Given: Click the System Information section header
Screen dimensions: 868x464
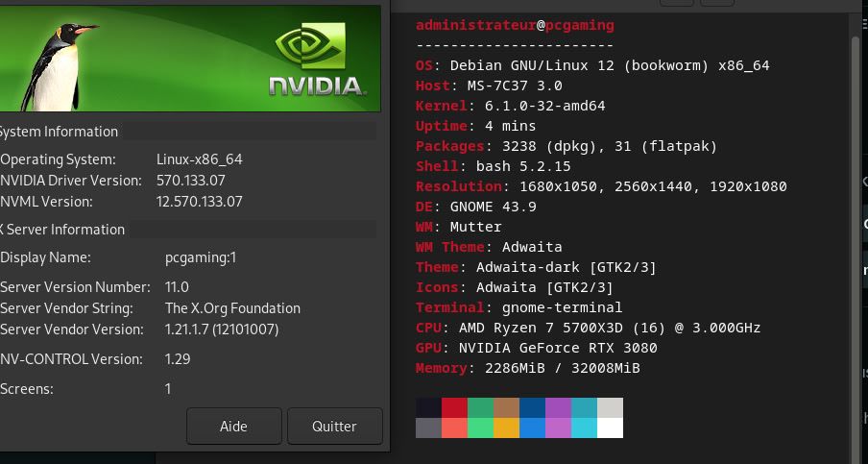Looking at the screenshot, I should pos(58,132).
